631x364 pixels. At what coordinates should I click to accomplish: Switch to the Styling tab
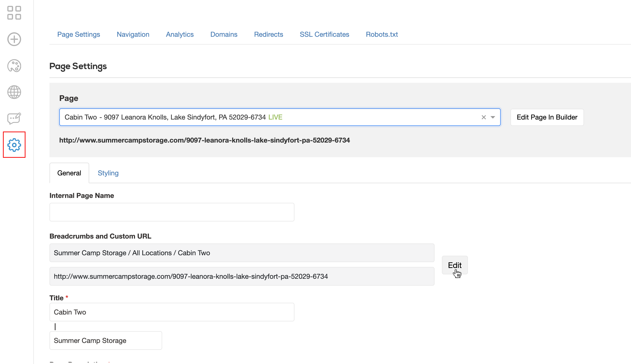(108, 173)
